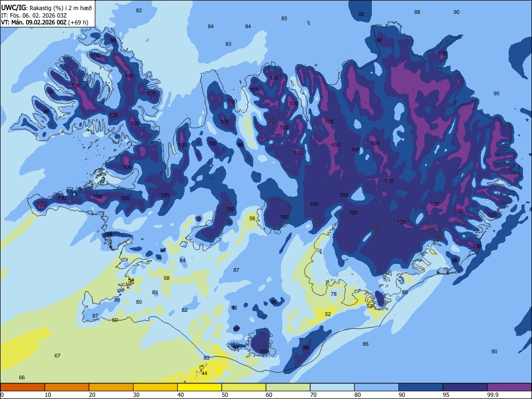Screen dimensions: 532x399
Task: Click the '50' legend scale label
Action: 225,395
